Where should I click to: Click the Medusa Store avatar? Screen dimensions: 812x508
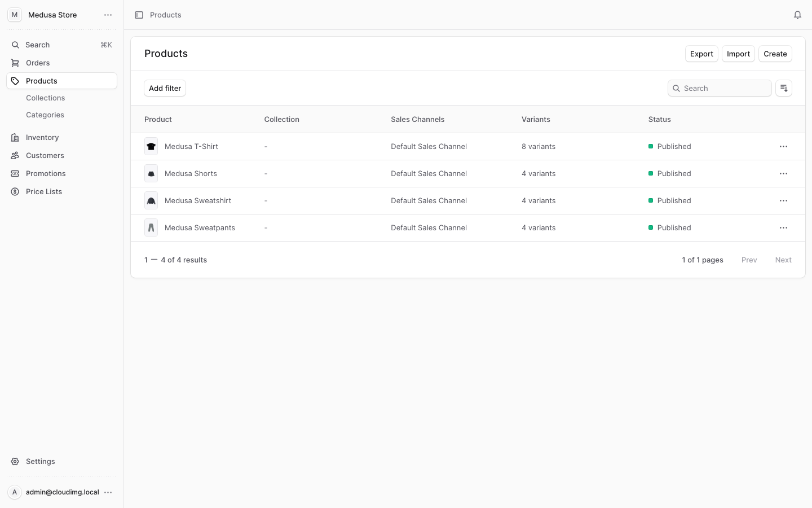point(15,15)
